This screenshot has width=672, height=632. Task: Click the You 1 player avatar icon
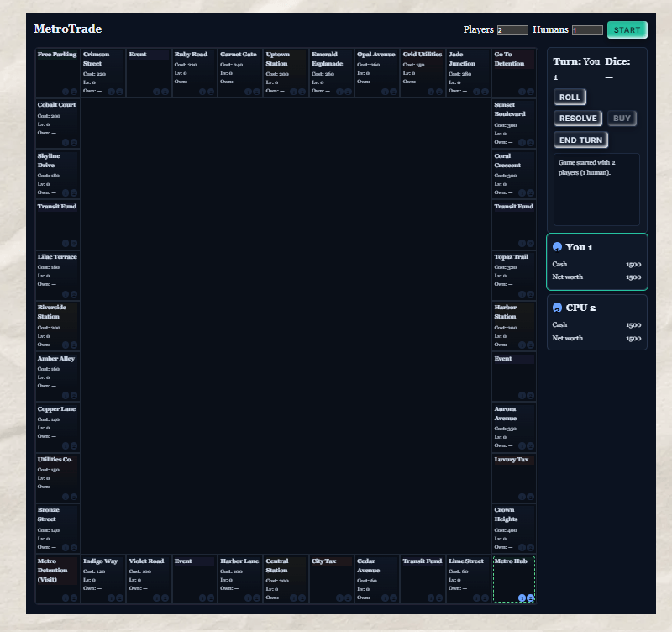click(557, 246)
